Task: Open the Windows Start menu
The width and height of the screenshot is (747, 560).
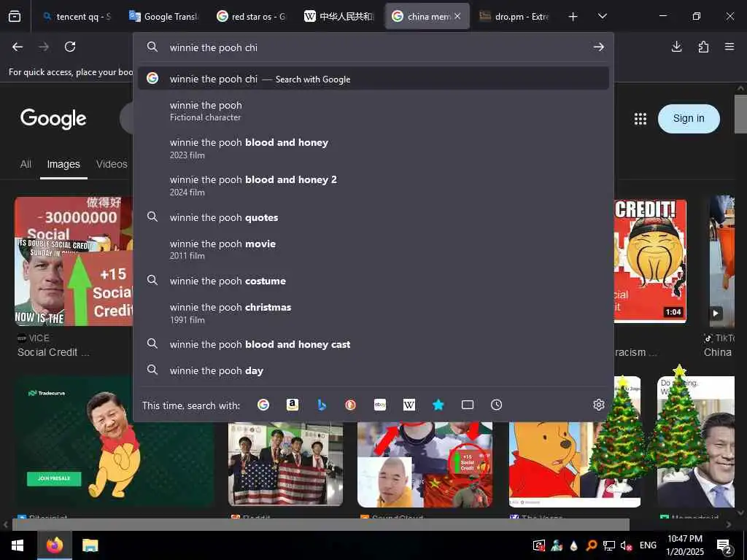Action: (18, 545)
